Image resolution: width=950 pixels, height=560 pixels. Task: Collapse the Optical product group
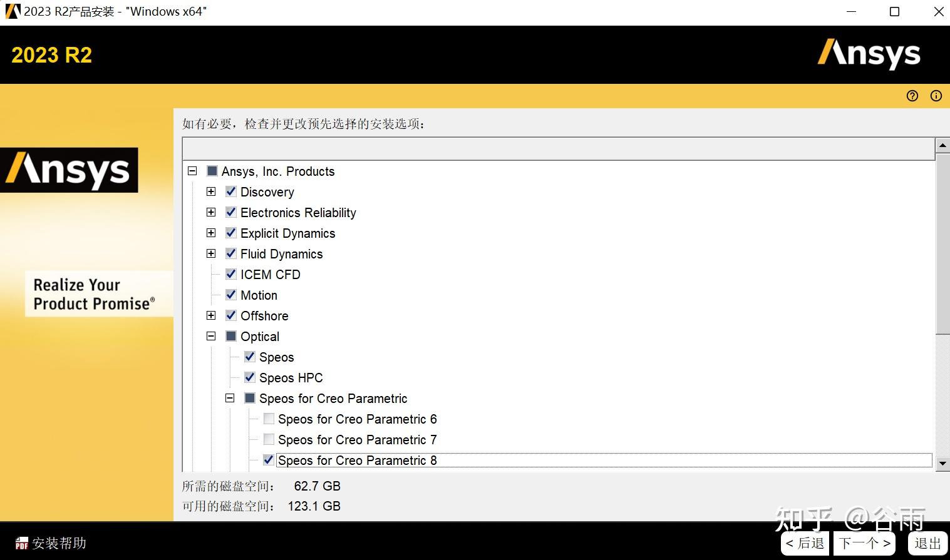point(210,335)
